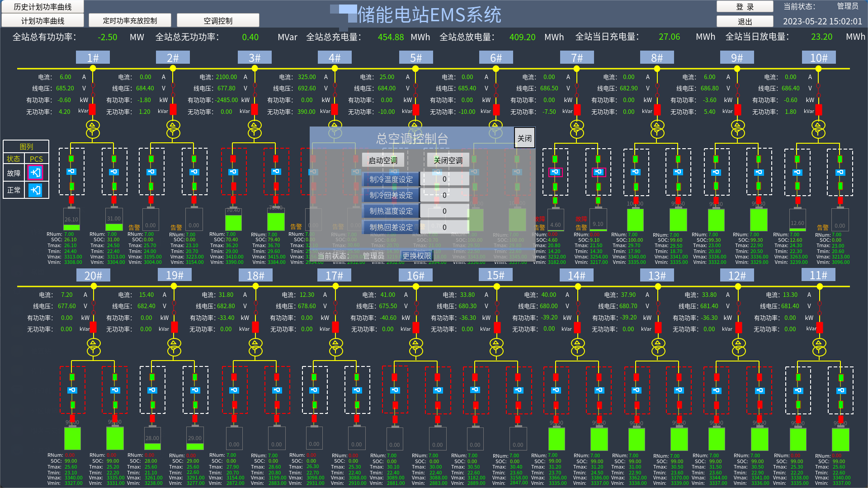Click the 更换权限 button
This screenshot has height=488, width=868.
[x=417, y=256]
